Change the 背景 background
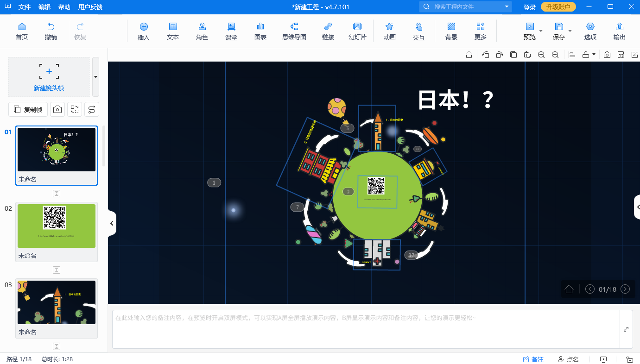 (451, 31)
